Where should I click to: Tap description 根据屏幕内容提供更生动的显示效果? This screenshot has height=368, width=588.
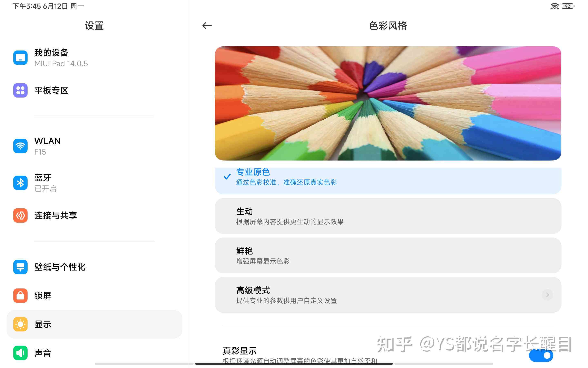[290, 222]
